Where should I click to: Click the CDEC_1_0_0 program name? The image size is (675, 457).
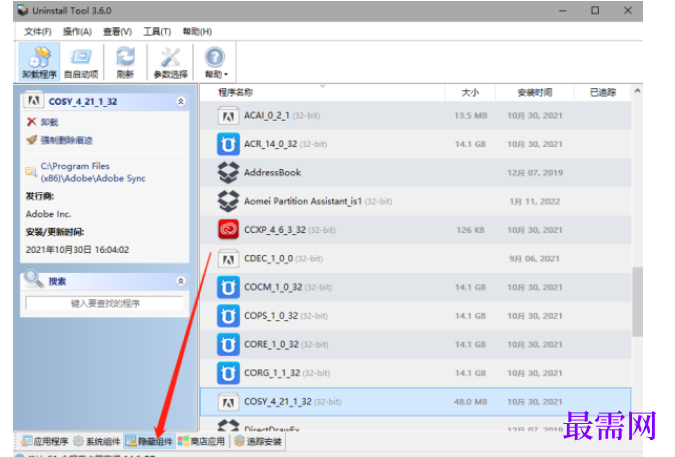click(x=269, y=258)
